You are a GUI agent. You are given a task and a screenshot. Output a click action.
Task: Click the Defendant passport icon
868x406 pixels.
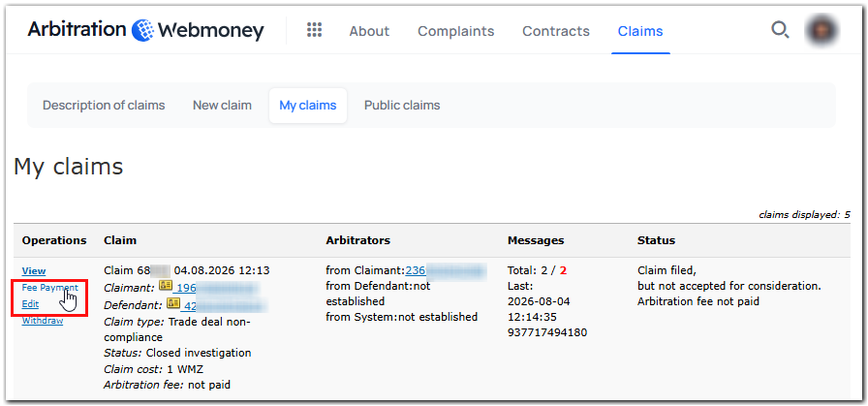(x=173, y=303)
